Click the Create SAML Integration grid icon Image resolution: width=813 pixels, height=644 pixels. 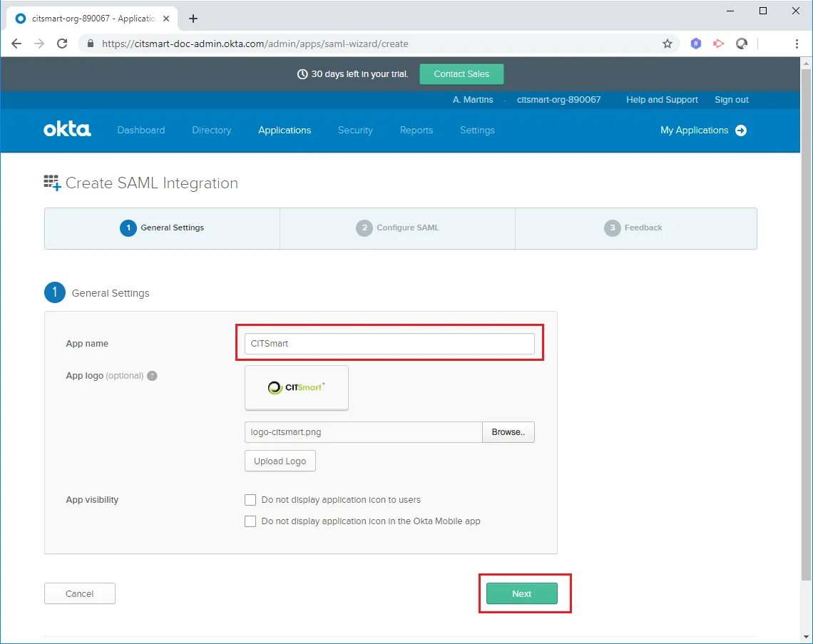pyautogui.click(x=52, y=183)
